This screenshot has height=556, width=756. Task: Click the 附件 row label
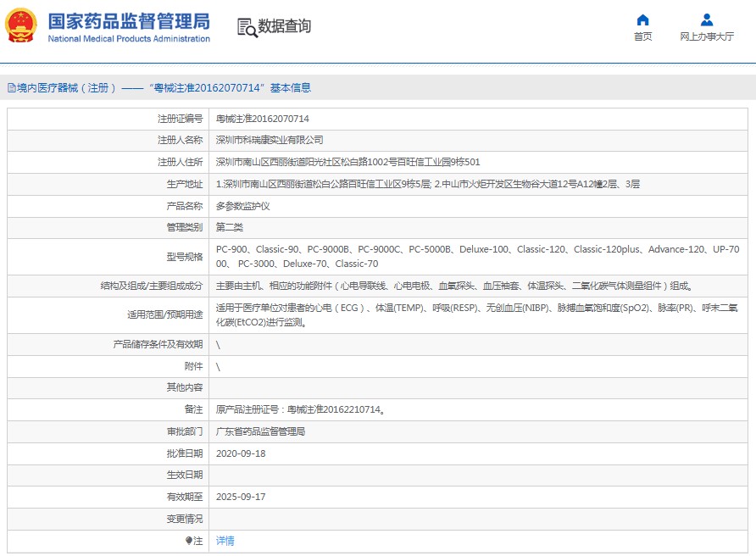pos(193,366)
